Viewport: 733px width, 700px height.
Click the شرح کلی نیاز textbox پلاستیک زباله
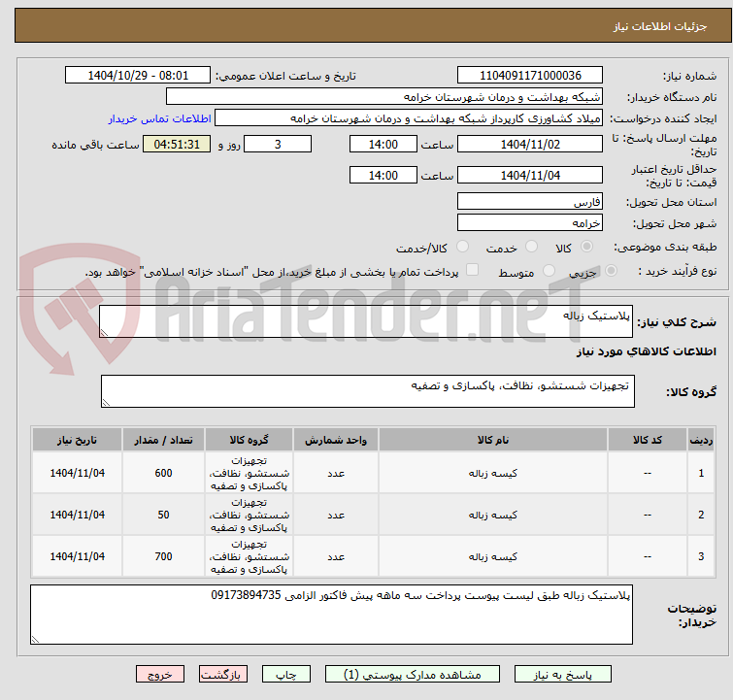366,321
